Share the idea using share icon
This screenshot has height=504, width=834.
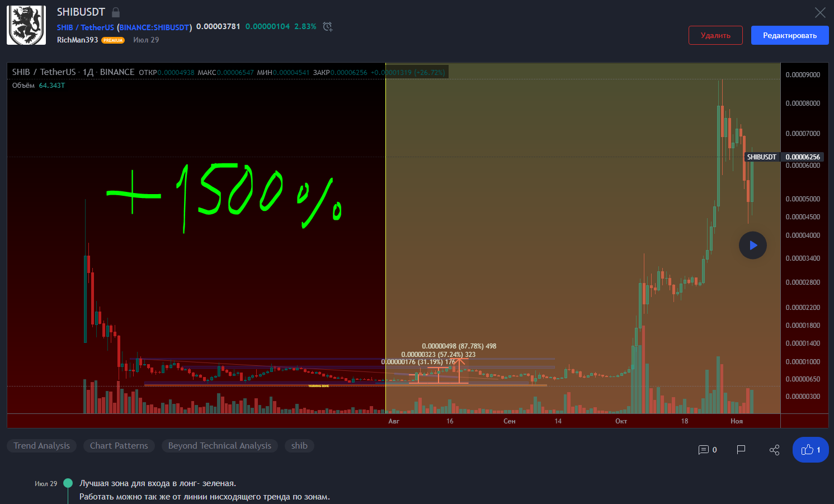point(775,450)
